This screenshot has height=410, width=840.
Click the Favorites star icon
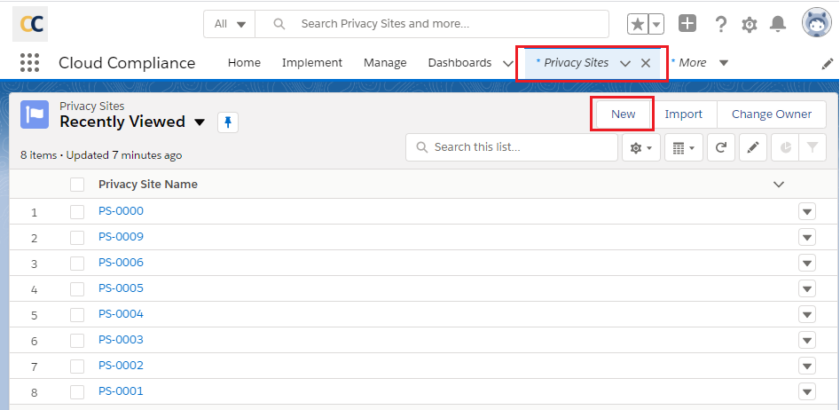(x=637, y=24)
